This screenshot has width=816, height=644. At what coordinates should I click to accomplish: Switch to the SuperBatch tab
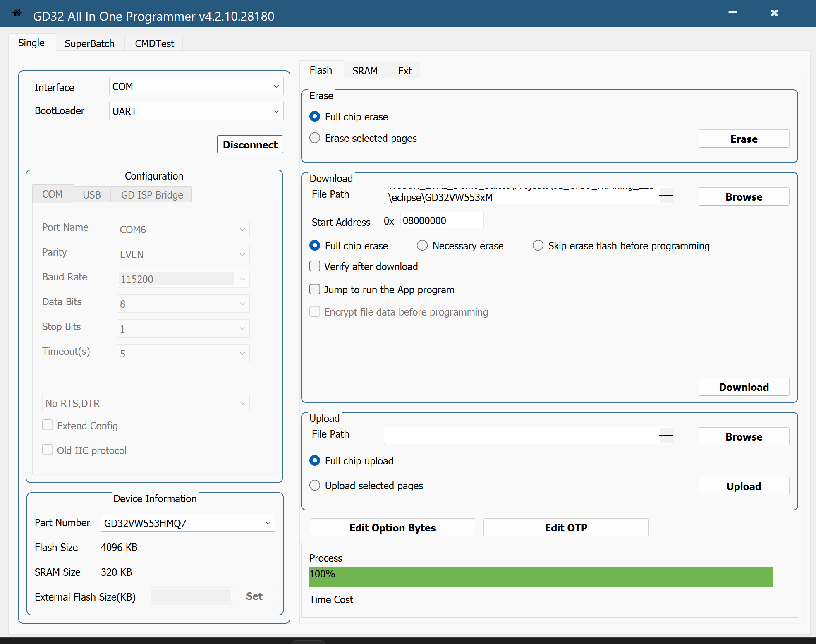[89, 43]
